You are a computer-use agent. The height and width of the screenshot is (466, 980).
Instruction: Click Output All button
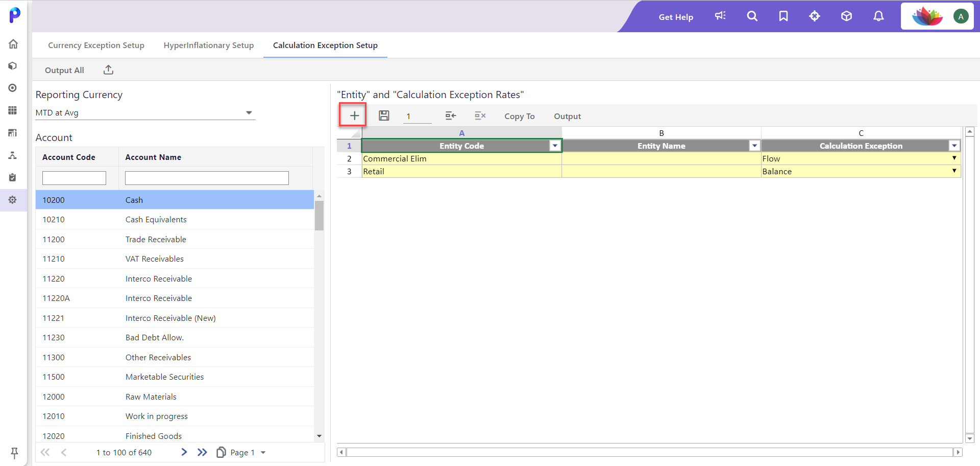(64, 71)
